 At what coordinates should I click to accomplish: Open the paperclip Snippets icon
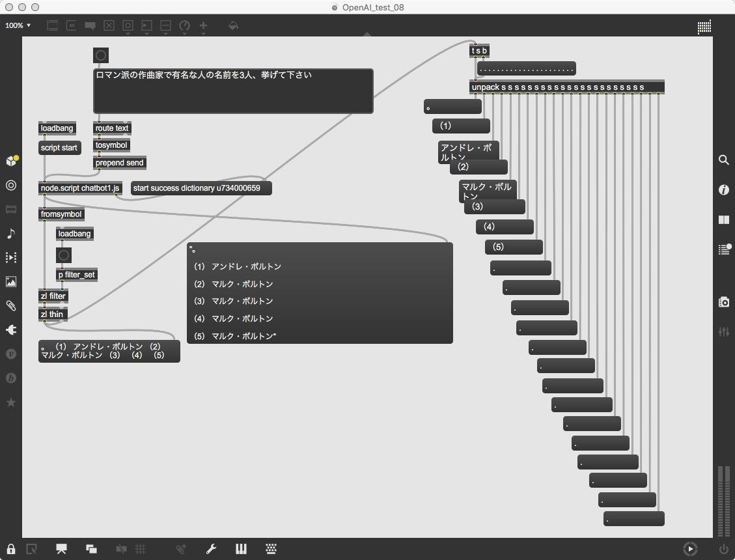coord(11,306)
